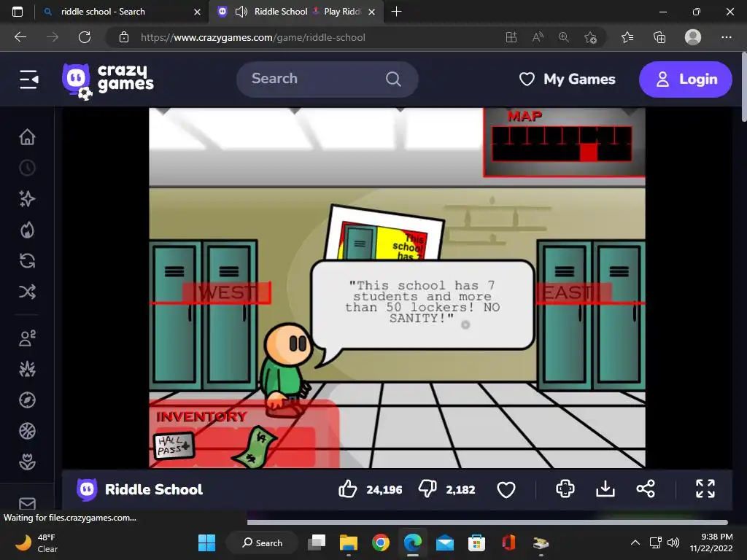Image resolution: width=747 pixels, height=560 pixels.
Task: Select the Riddle School CrazyGames tab
Action: click(x=298, y=12)
